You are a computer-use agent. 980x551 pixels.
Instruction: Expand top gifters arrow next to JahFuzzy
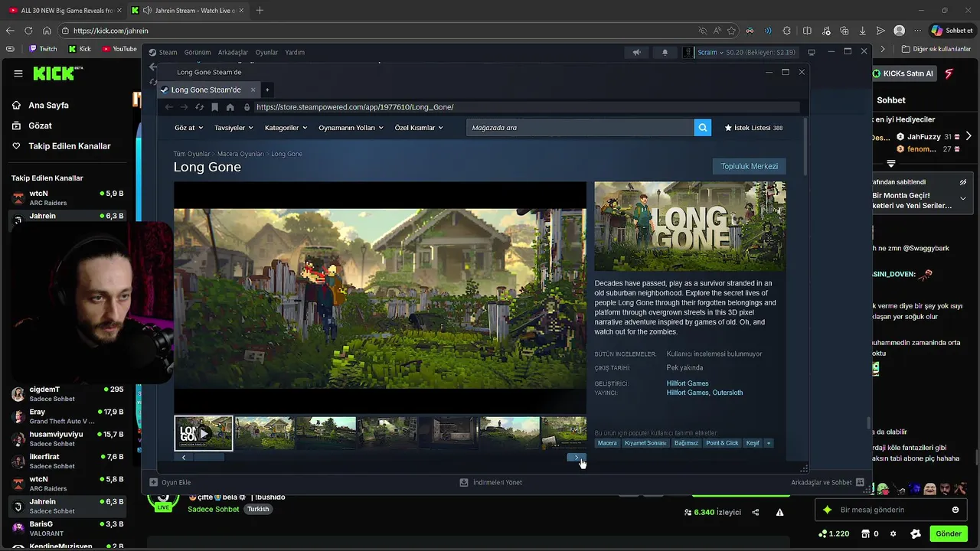pos(969,136)
